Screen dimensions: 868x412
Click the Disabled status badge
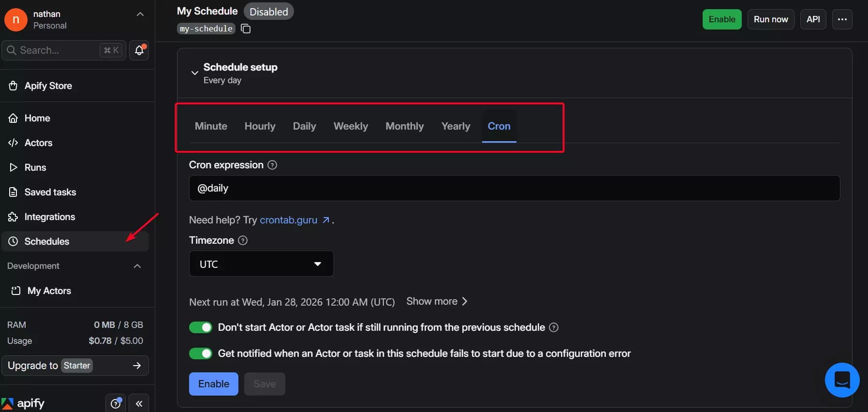coord(268,12)
